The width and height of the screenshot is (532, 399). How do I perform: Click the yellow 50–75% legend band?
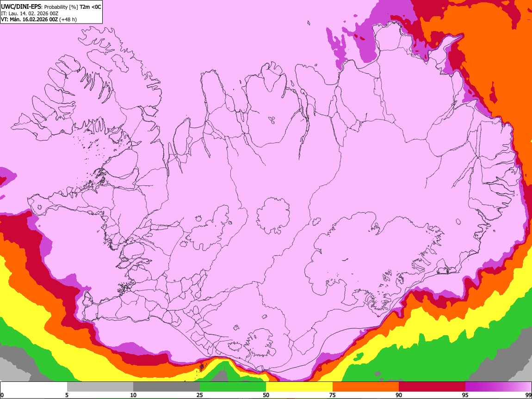(299, 387)
